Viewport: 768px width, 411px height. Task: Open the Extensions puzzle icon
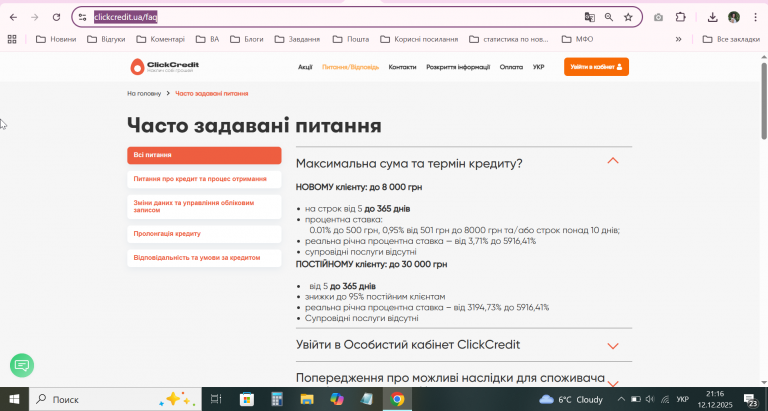pos(680,17)
